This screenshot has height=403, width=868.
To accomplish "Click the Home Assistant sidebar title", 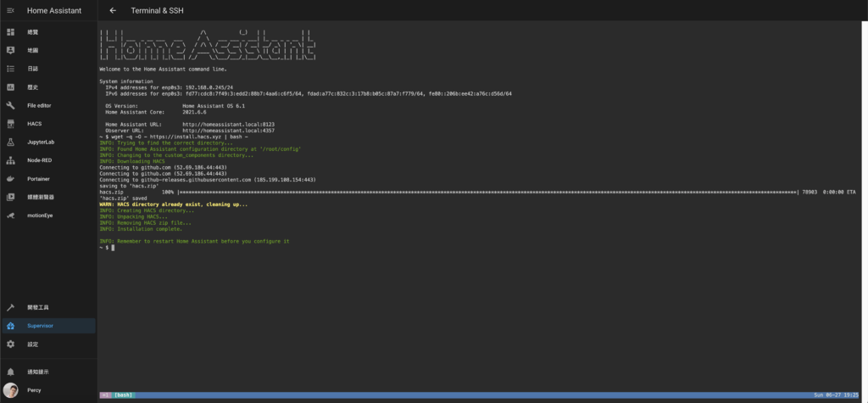I will 54,10.
